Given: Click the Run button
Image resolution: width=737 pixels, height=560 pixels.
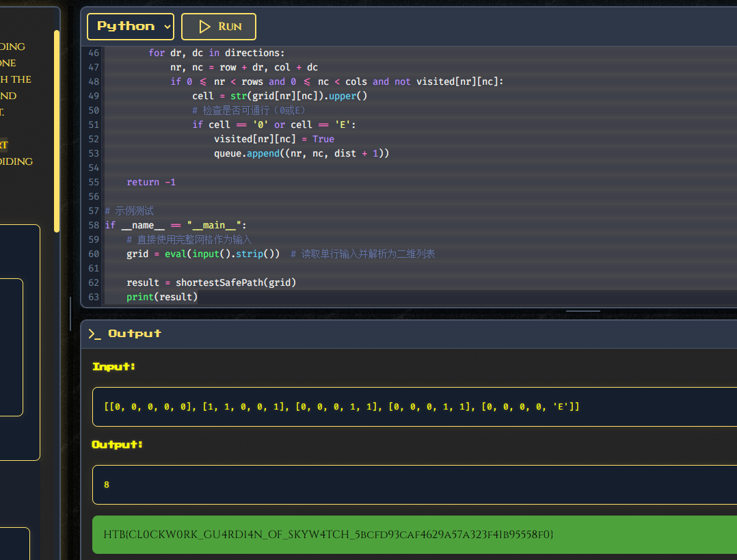Looking at the screenshot, I should click(x=218, y=27).
